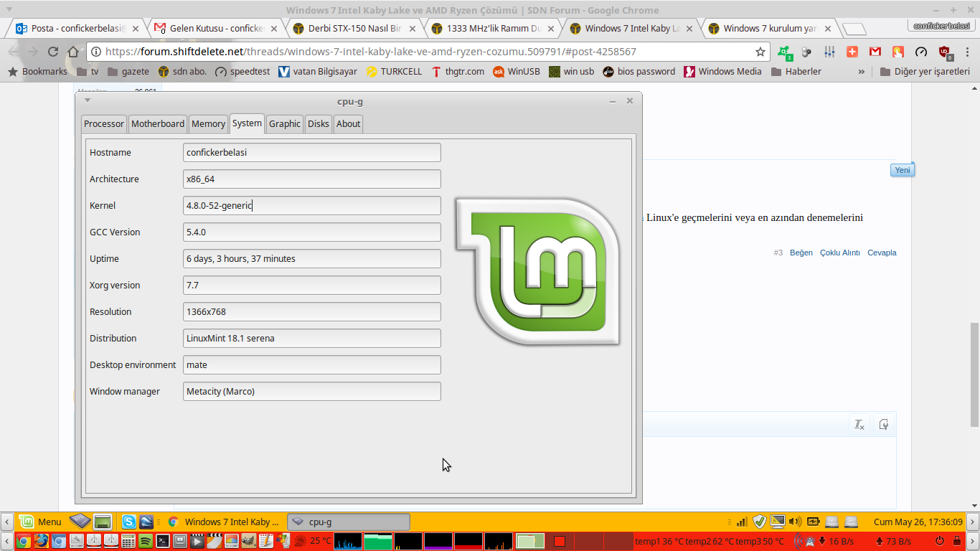
Task: Launch GIMP from the bottom panel
Action: (x=248, y=541)
